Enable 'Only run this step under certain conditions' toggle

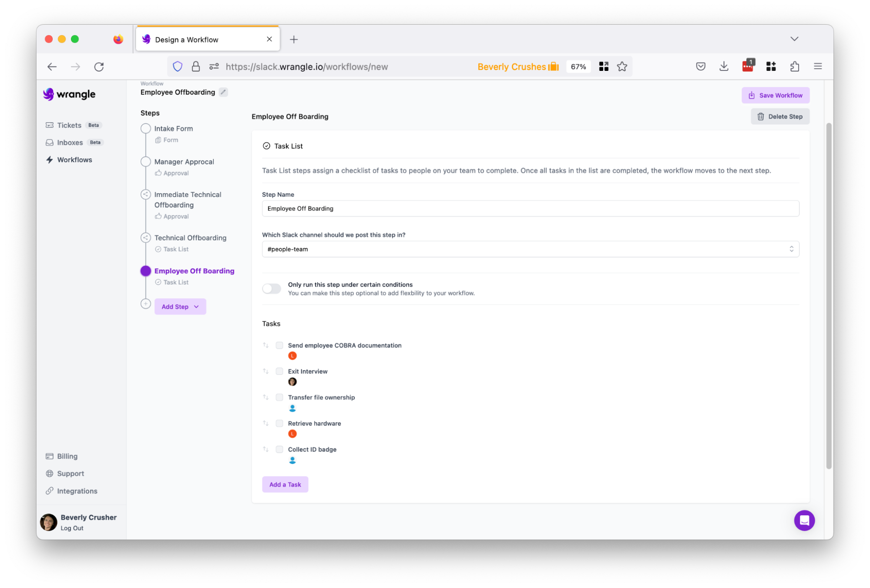pyautogui.click(x=272, y=289)
